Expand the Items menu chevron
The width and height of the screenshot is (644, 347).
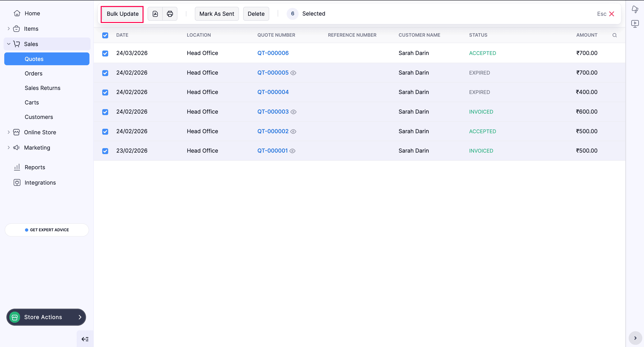9,29
